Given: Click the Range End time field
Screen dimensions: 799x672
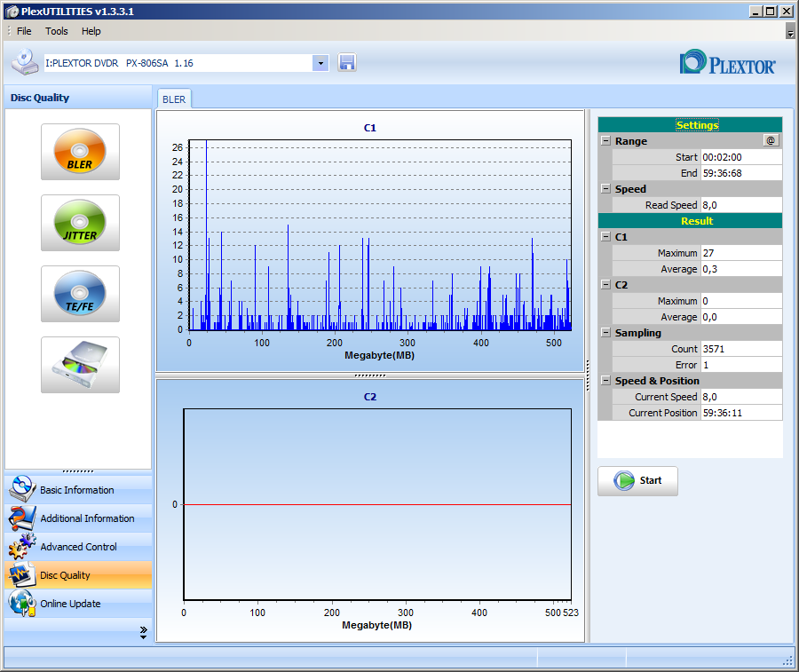Looking at the screenshot, I should point(741,173).
